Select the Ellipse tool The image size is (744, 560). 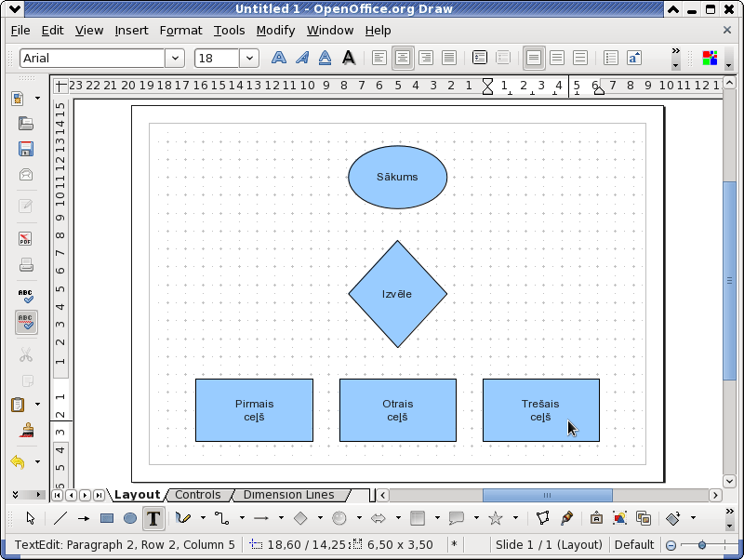pos(130,518)
